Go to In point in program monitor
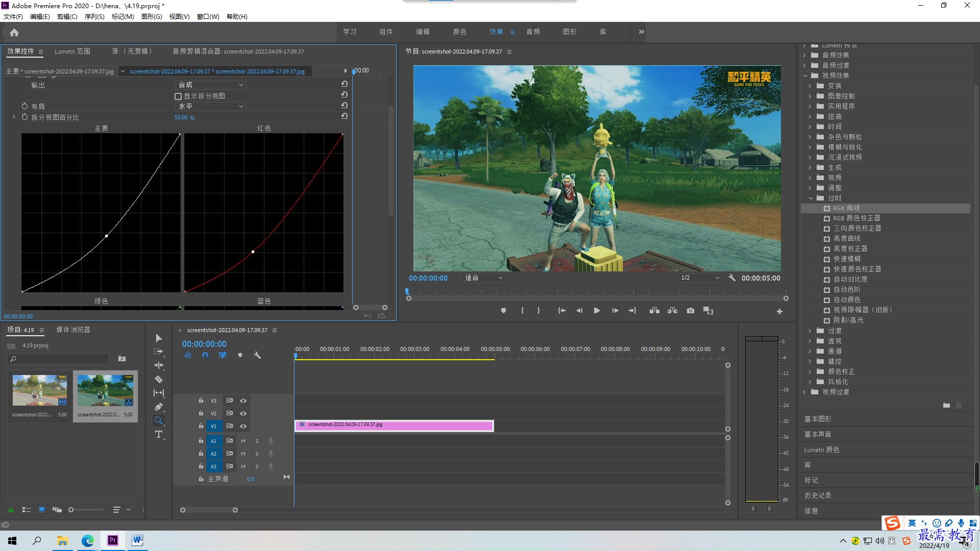 (x=561, y=311)
